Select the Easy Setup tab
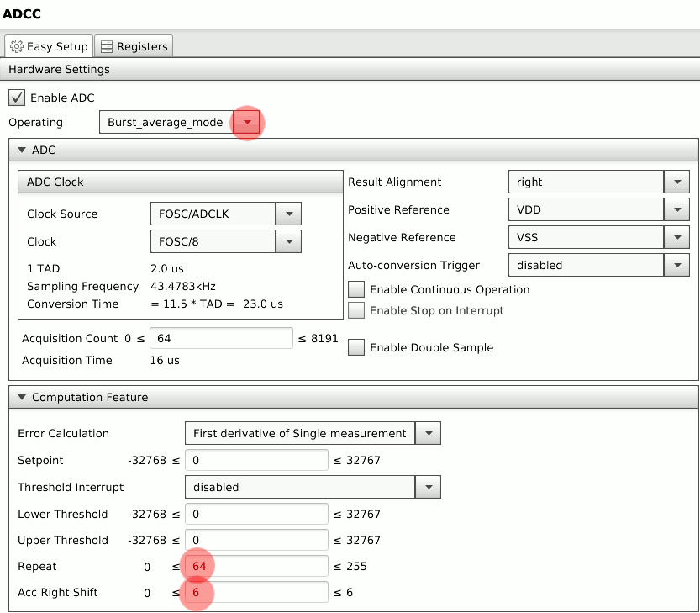This screenshot has height=613, width=700. [49, 46]
